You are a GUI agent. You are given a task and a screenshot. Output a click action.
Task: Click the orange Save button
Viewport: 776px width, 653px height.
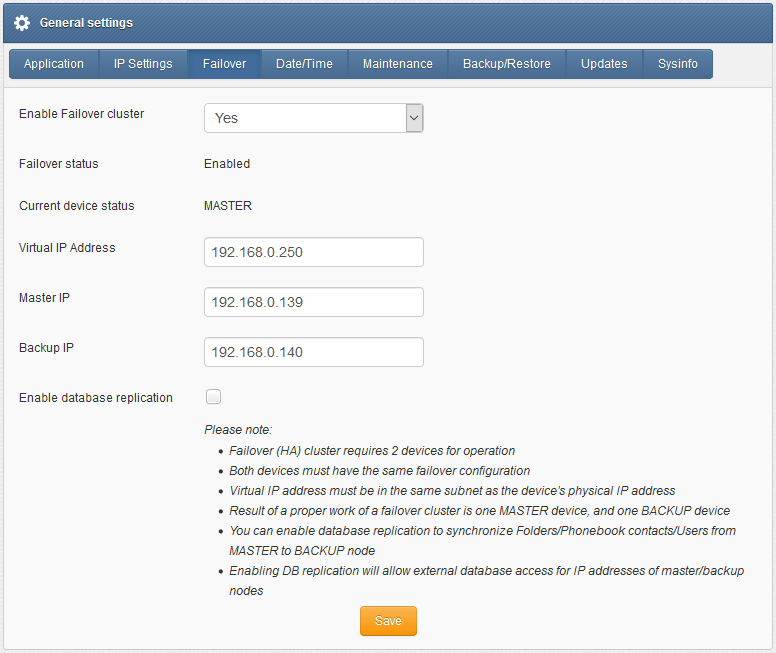(388, 621)
